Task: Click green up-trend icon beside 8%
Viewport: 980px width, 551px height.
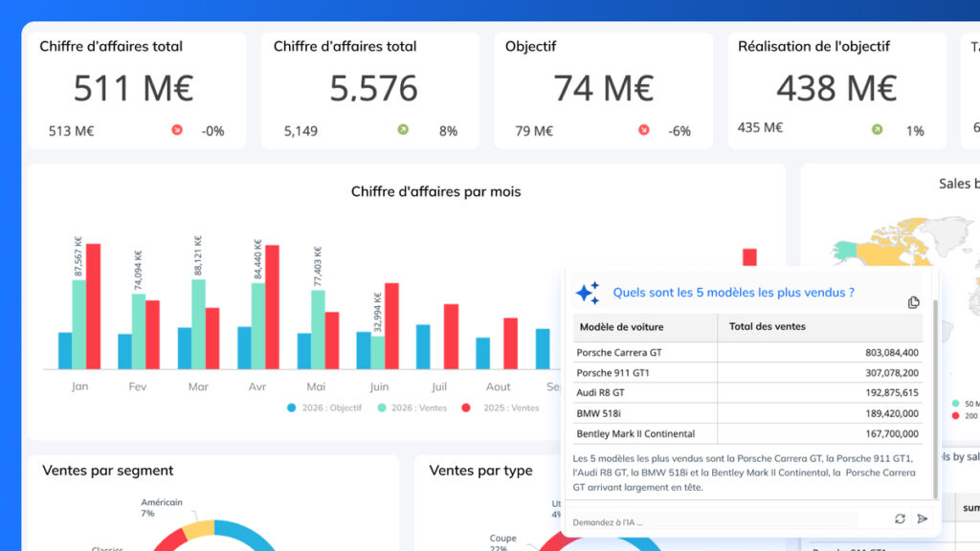Action: click(403, 130)
